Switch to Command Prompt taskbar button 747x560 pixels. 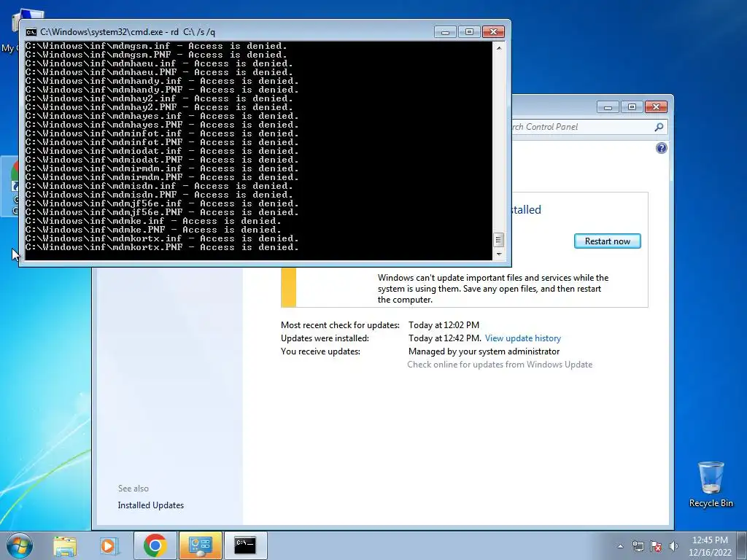pyautogui.click(x=245, y=545)
